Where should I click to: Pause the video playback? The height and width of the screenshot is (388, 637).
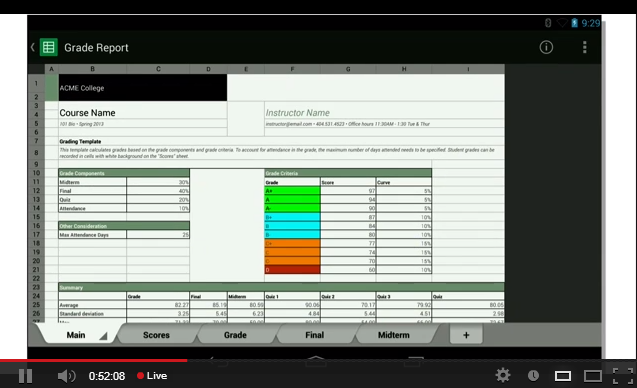coord(25,376)
